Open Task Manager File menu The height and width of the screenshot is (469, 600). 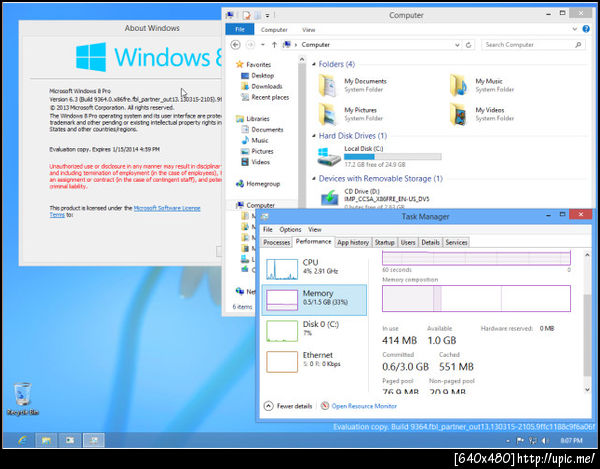point(268,230)
